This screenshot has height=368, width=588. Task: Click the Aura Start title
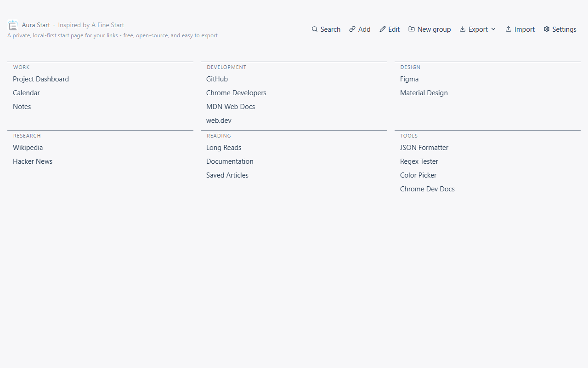[x=36, y=25]
